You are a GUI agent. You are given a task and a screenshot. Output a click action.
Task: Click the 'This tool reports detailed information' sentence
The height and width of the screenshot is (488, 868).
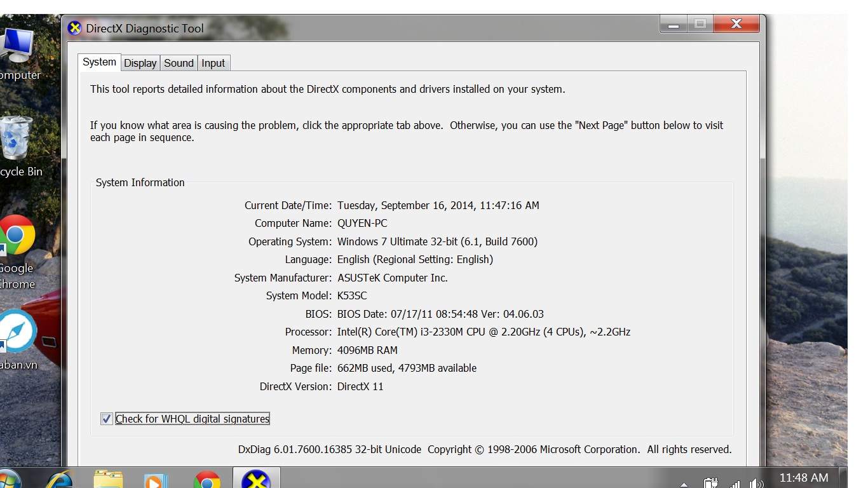pos(327,89)
